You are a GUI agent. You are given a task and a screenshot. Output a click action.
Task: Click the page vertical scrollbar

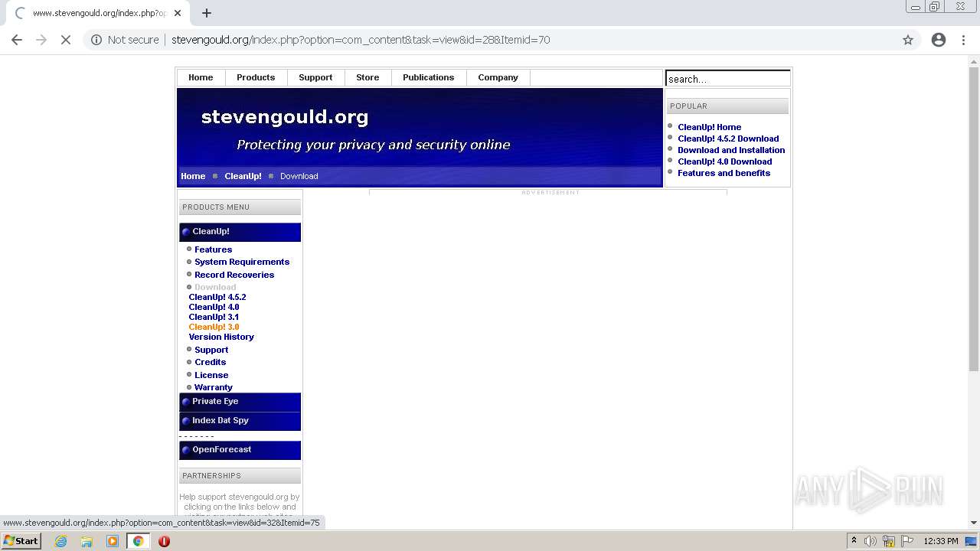tap(974, 220)
